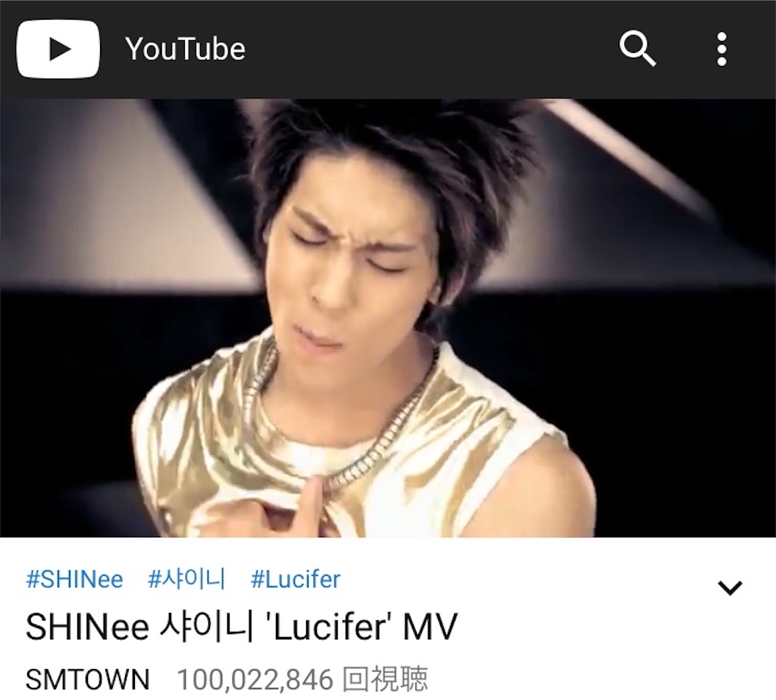Click the white rounded play badge in header
This screenshot has height=700, width=776.
coord(58,49)
